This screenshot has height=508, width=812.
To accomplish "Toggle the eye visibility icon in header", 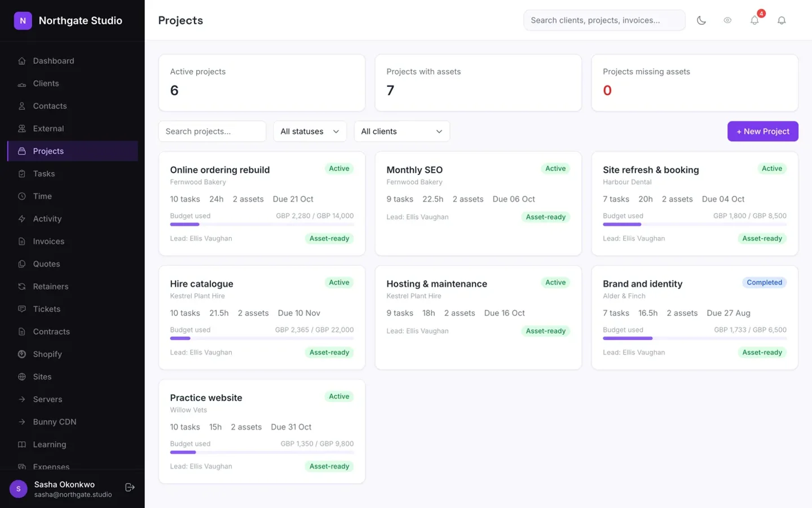I will (x=727, y=20).
